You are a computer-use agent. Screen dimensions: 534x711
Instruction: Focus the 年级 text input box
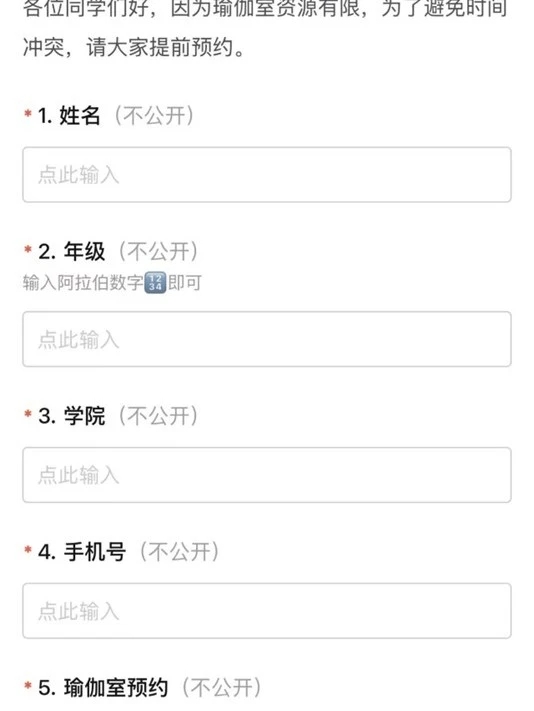267,339
